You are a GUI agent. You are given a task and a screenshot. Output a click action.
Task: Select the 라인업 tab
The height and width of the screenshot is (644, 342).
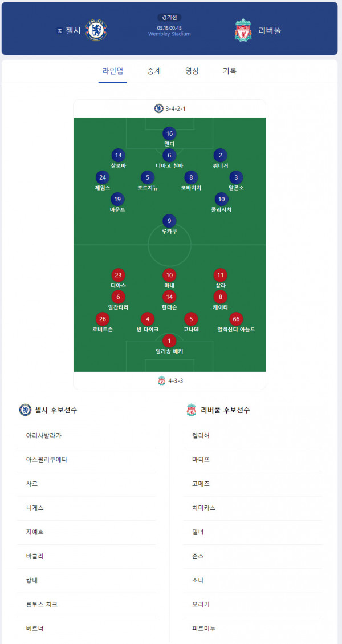(112, 71)
